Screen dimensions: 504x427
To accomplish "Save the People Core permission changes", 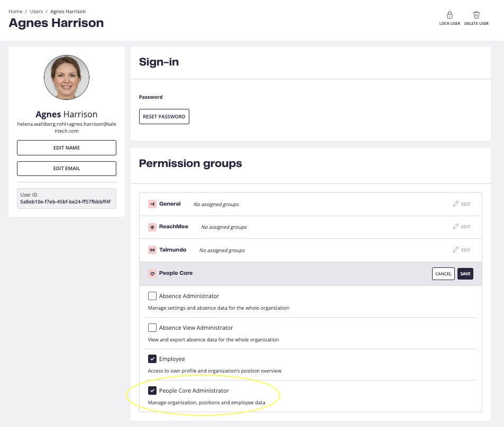I will (465, 274).
